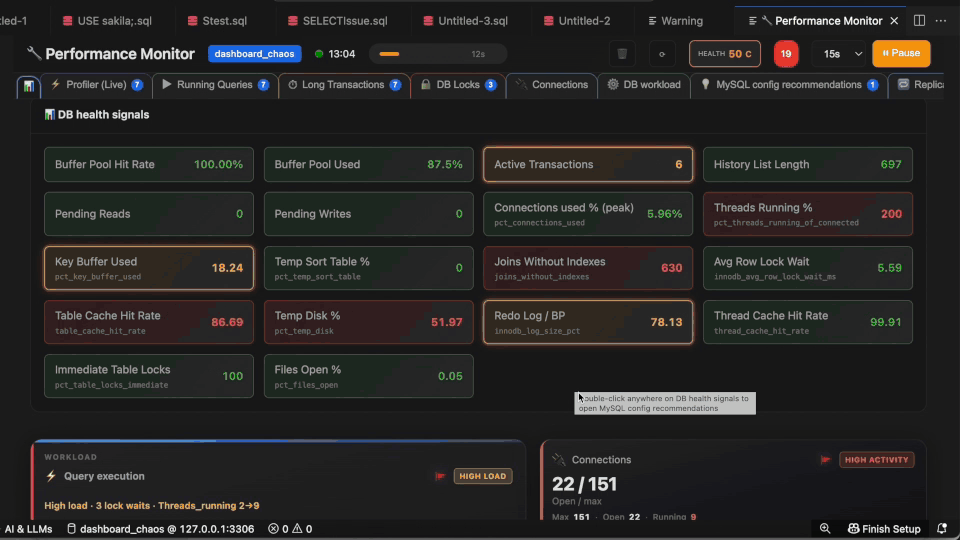Click the split editor icon
This screenshot has height=540, width=960.
point(919,20)
